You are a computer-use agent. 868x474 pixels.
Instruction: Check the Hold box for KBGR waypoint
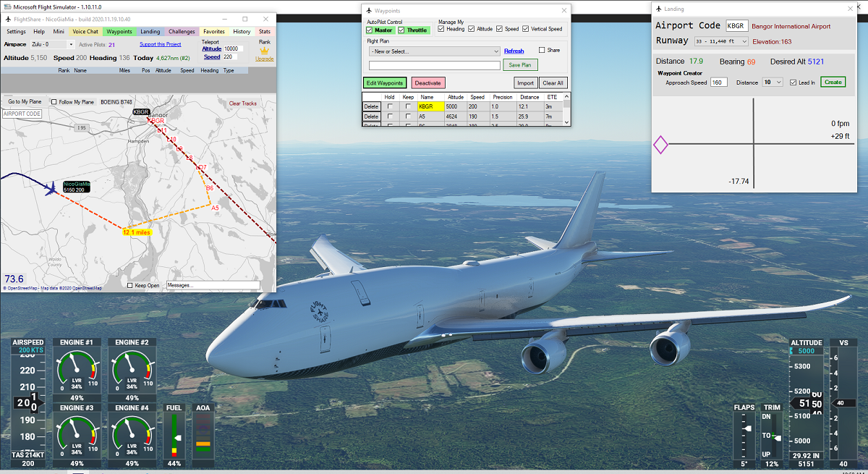tap(391, 106)
